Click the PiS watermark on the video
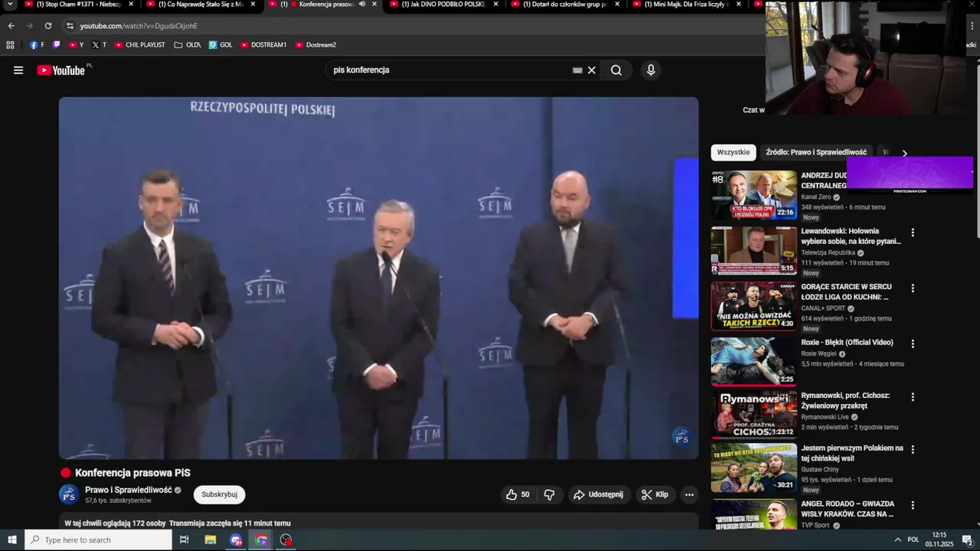Screen dimensions: 980x551 (x=681, y=437)
